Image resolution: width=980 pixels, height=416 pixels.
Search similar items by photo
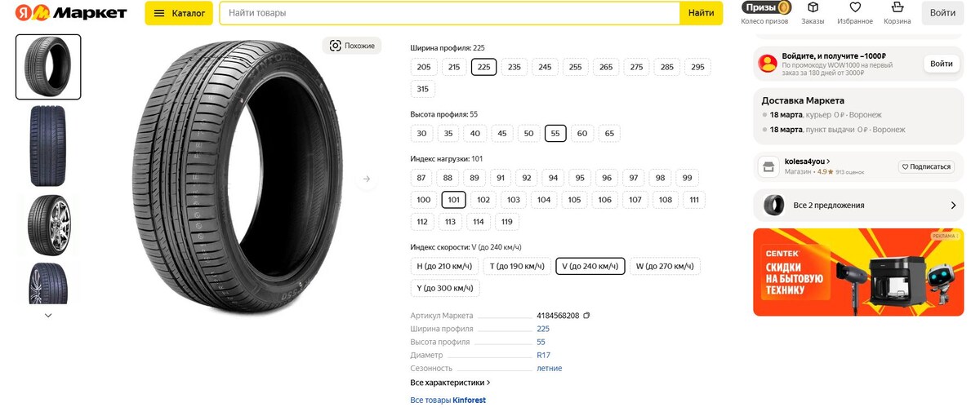[x=352, y=46]
